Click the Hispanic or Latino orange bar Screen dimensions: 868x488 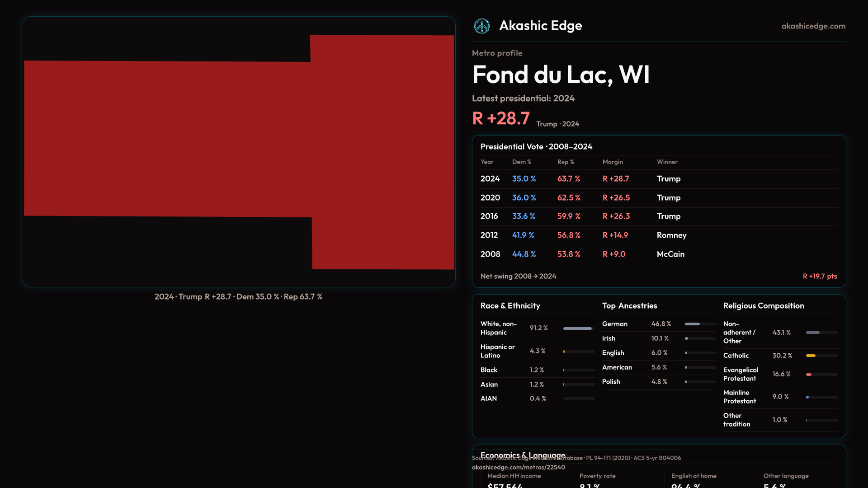pyautogui.click(x=564, y=352)
